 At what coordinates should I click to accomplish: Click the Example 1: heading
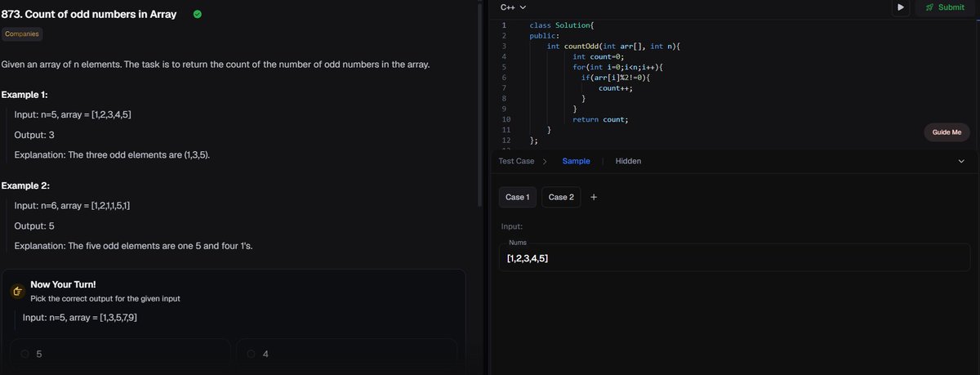click(24, 95)
